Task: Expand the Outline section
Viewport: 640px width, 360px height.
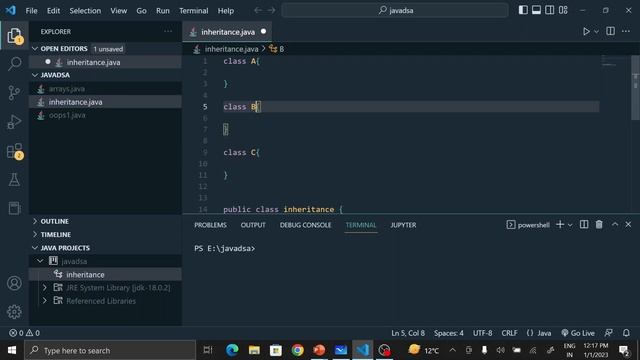Action: pyautogui.click(x=105, y=221)
